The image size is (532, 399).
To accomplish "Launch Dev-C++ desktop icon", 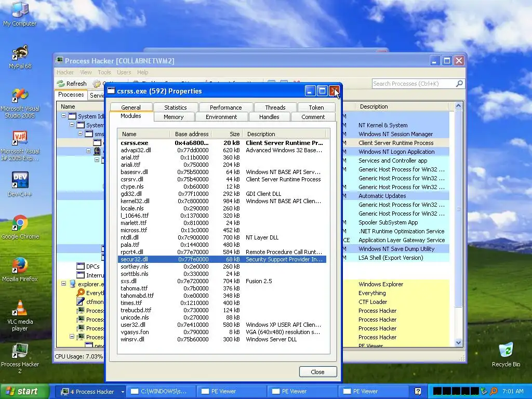I will coord(20,184).
